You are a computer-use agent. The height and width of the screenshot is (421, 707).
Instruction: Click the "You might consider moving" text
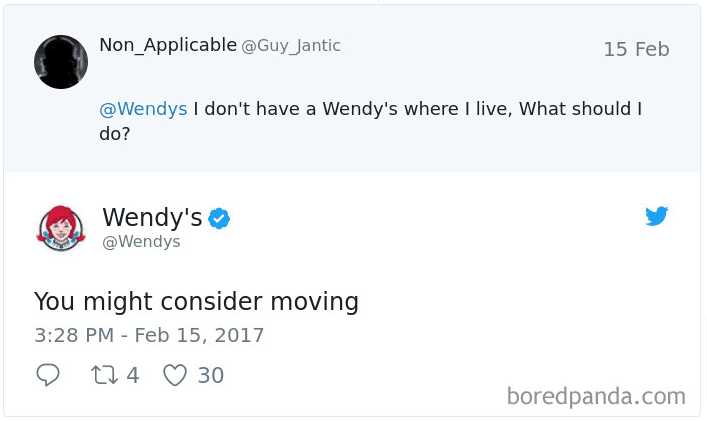click(x=196, y=301)
